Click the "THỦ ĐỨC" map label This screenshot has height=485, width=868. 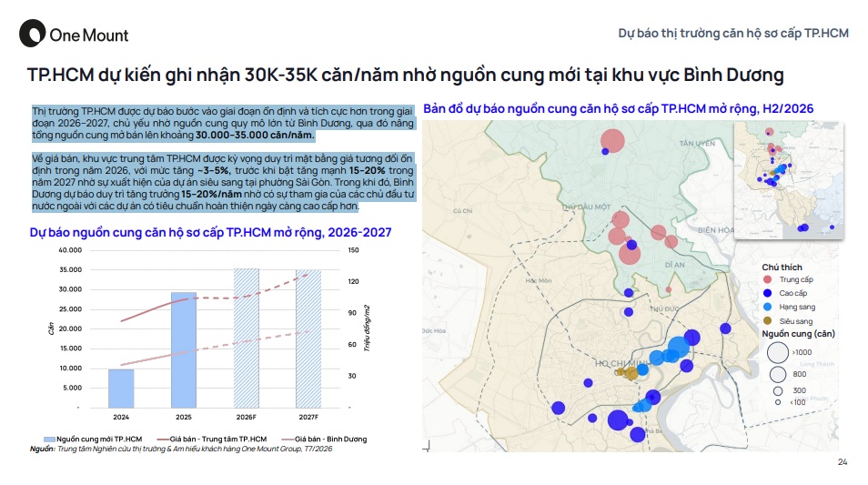coord(664,309)
